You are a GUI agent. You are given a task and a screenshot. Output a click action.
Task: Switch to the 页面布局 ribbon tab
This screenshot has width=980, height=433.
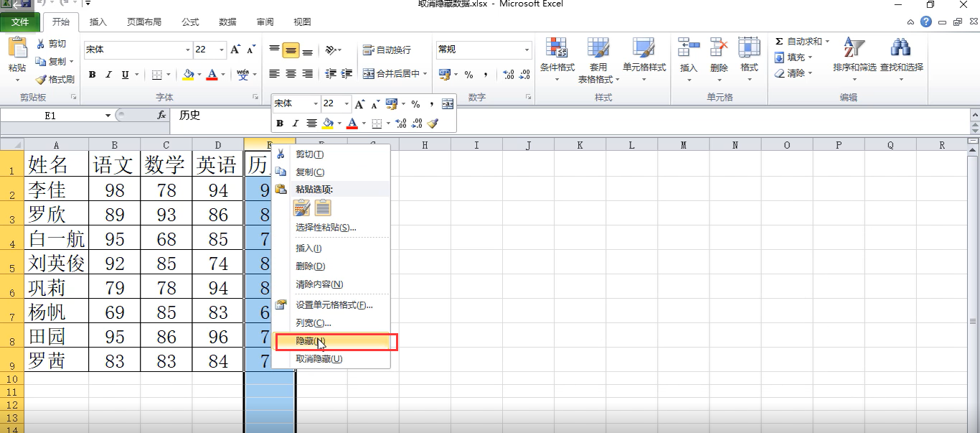pyautogui.click(x=143, y=22)
